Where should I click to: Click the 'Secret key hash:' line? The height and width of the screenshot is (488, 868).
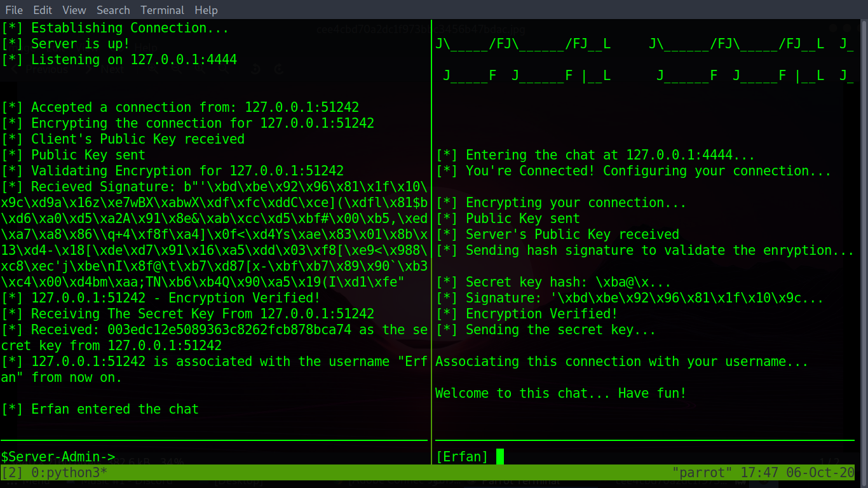(553, 282)
